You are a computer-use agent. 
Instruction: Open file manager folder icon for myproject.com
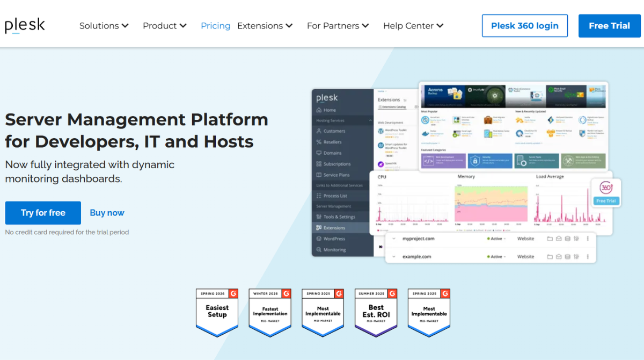(x=550, y=239)
